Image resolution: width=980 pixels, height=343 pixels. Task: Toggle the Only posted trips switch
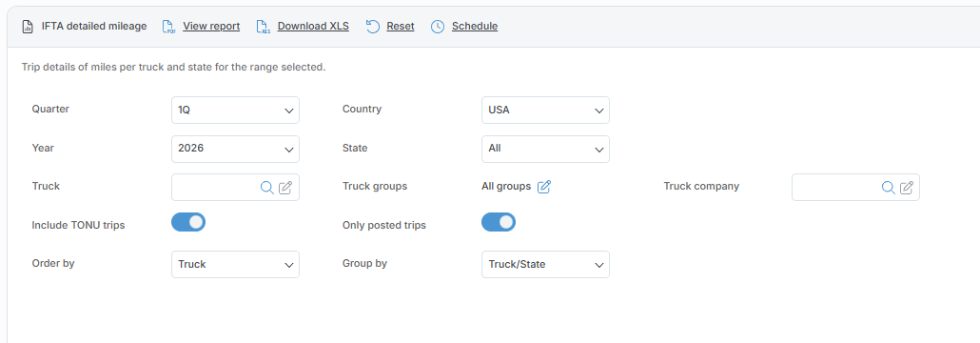pyautogui.click(x=499, y=222)
